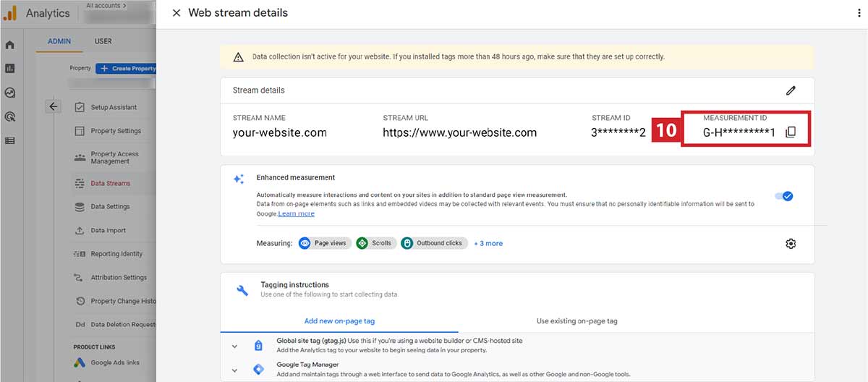The height and width of the screenshot is (382, 868).
Task: Expand the Global site tag (gtag.js) section
Action: [234, 347]
